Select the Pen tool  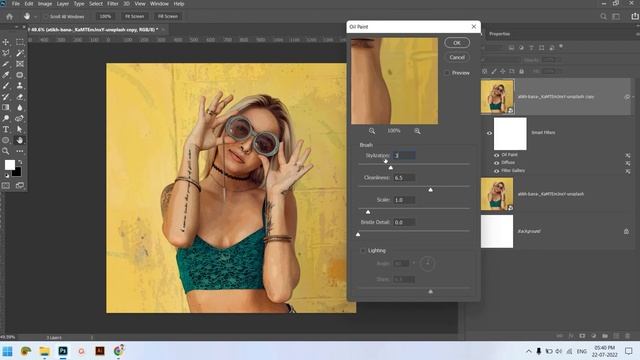pyautogui.click(x=20, y=118)
